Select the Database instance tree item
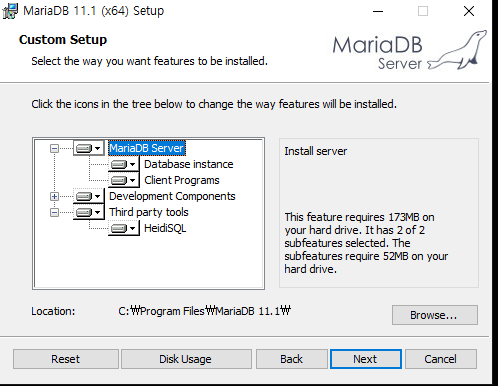Screen dimensions: 498x386 click(x=188, y=164)
